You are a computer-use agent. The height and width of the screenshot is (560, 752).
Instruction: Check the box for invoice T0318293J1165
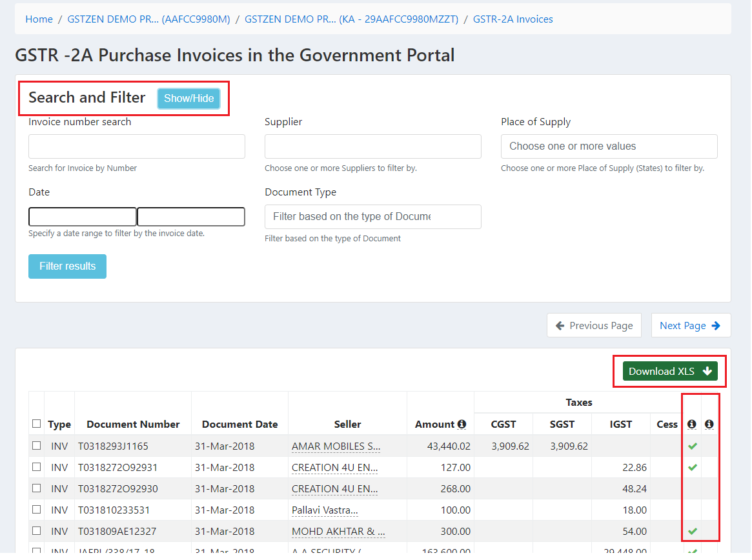pyautogui.click(x=36, y=445)
